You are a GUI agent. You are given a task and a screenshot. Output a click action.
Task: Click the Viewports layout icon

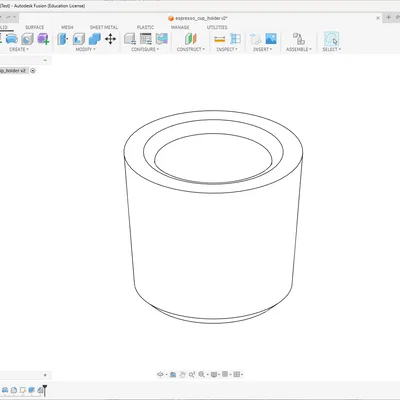236,374
